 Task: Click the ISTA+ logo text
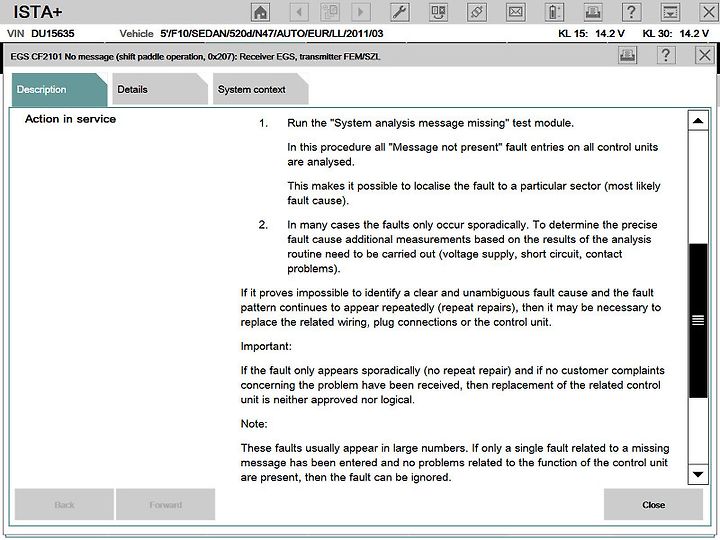[38, 12]
